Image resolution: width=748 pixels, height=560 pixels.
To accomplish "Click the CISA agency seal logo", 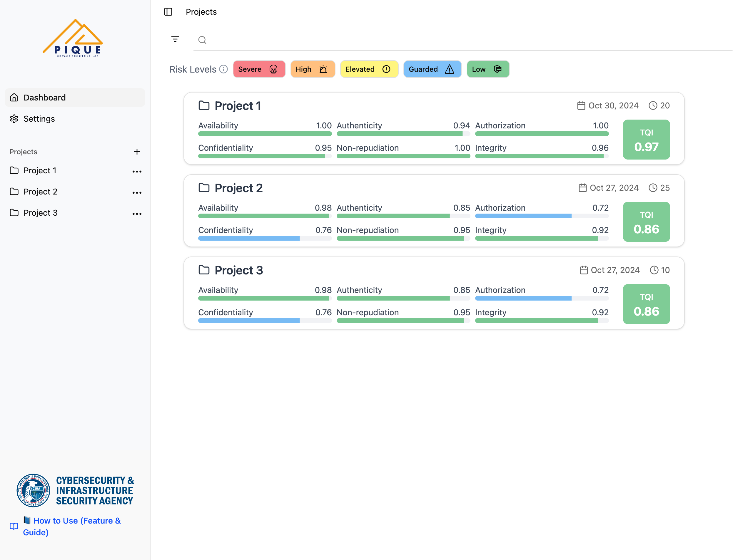I will [33, 490].
